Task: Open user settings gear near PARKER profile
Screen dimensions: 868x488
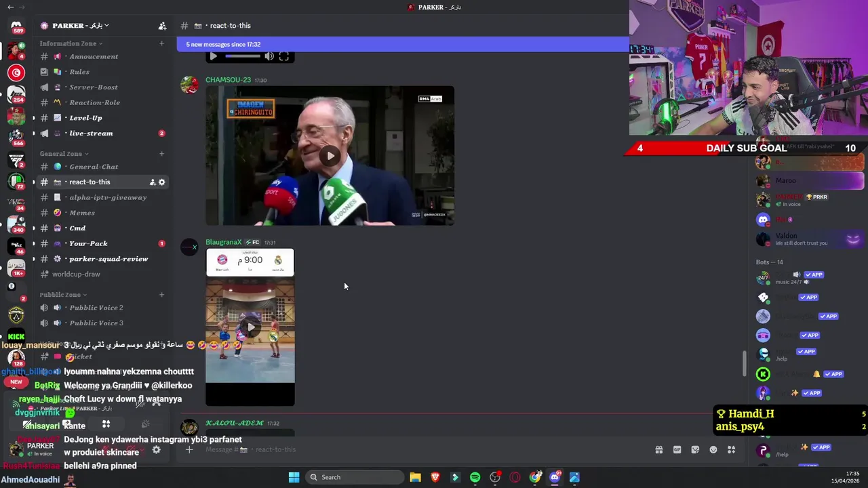Action: tap(156, 449)
